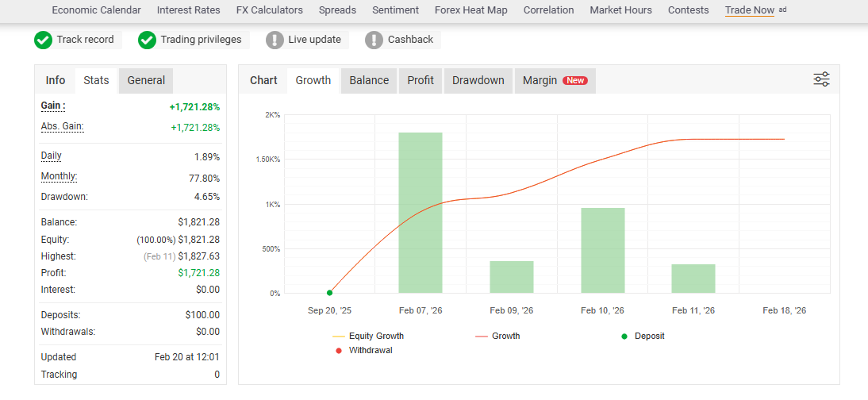Show the Drawdown chart tab
868x400 pixels.
click(x=478, y=80)
